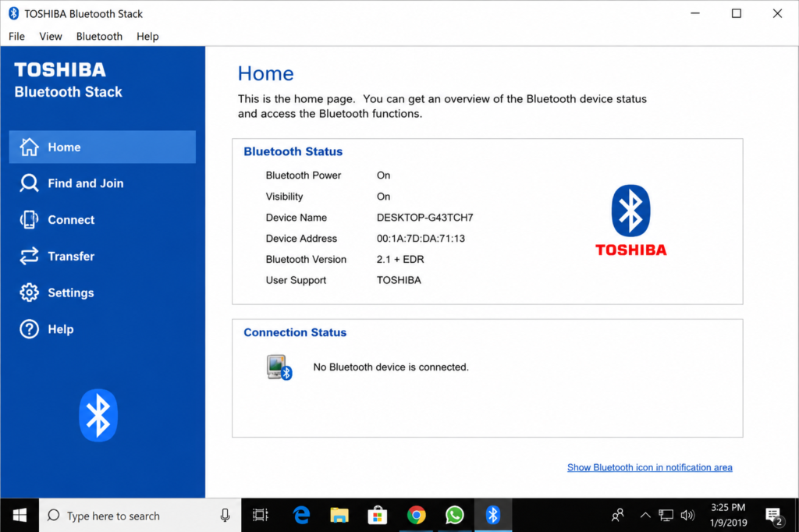Open the Windows Start menu

click(20, 515)
